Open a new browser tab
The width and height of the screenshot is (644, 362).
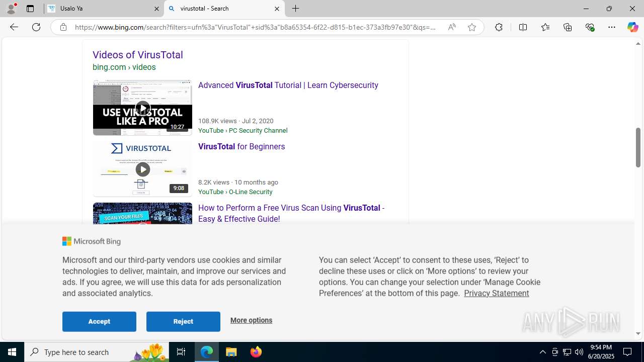296,9
